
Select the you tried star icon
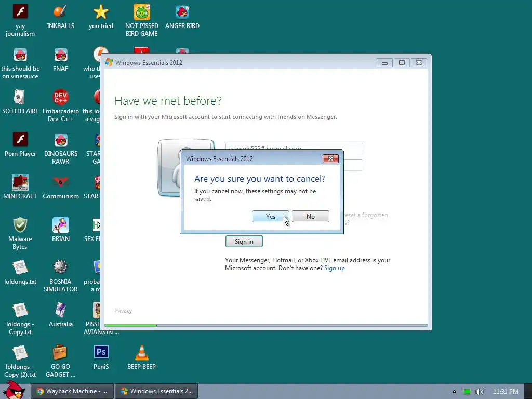(x=101, y=17)
